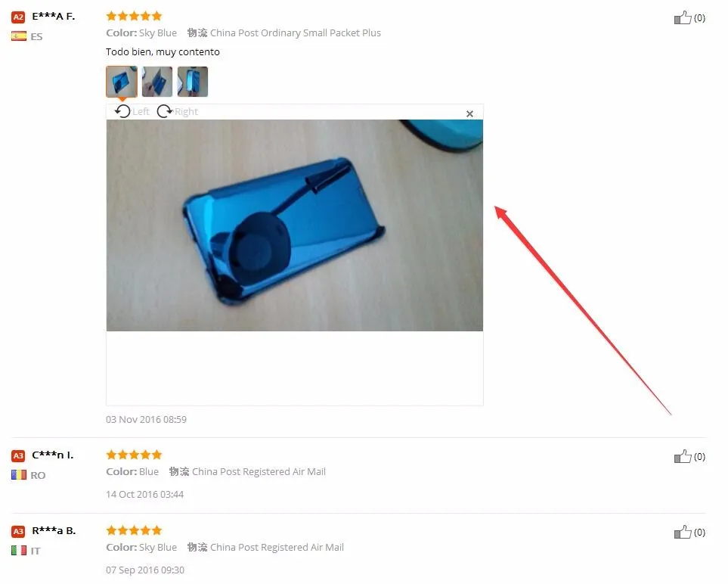
Task: Rotate the review photo right
Action: 178,111
